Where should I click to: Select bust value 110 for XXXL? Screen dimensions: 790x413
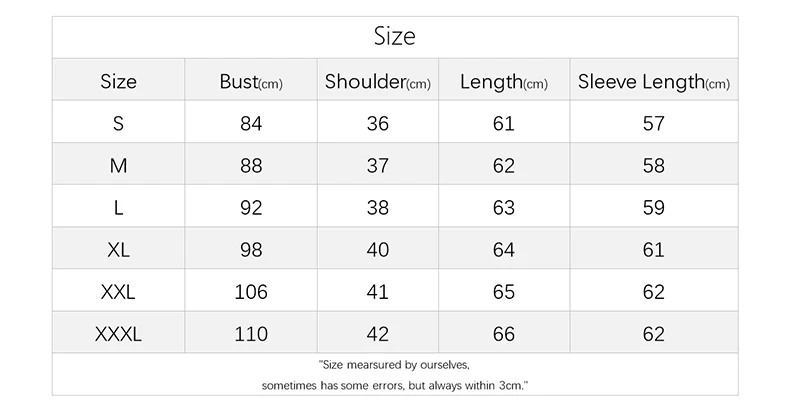click(x=251, y=334)
